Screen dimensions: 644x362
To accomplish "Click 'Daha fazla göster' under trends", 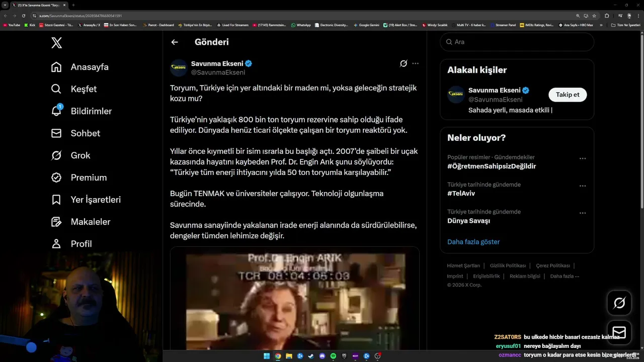I will tap(473, 242).
